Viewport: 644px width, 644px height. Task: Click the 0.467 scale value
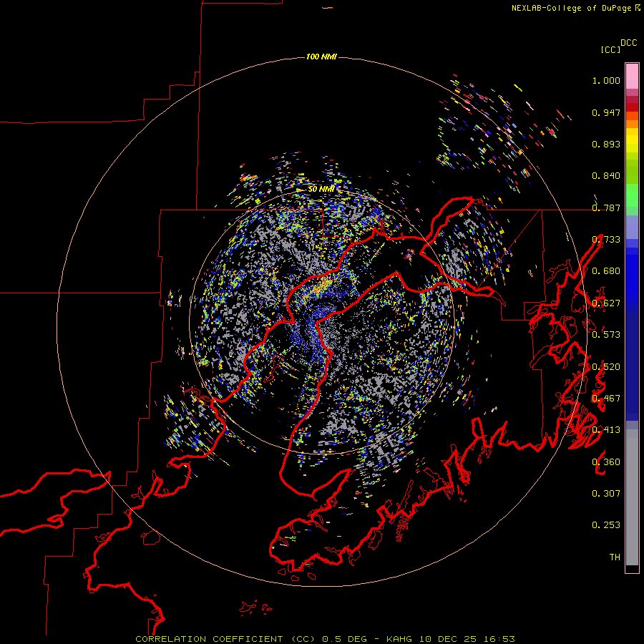coord(606,399)
